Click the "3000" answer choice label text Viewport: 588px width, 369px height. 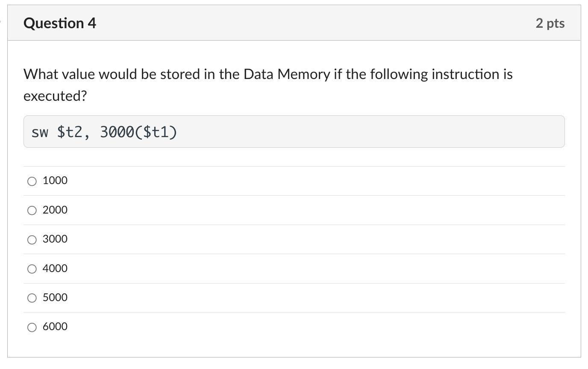[x=55, y=239]
